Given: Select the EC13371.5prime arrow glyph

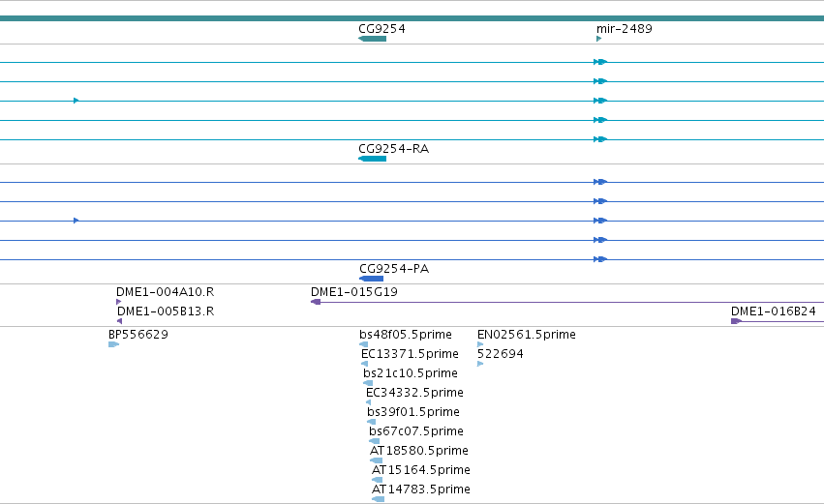Looking at the screenshot, I should point(365,364).
